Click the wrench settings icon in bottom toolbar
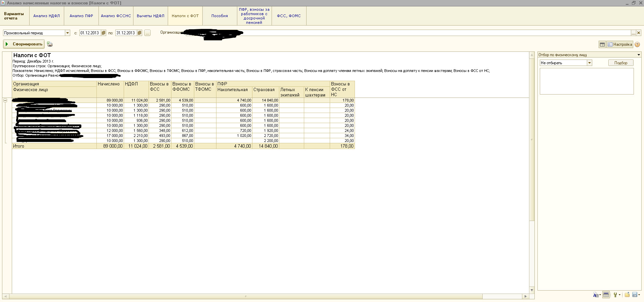Viewport: 644px width, 302px height. pyautogui.click(x=615, y=295)
